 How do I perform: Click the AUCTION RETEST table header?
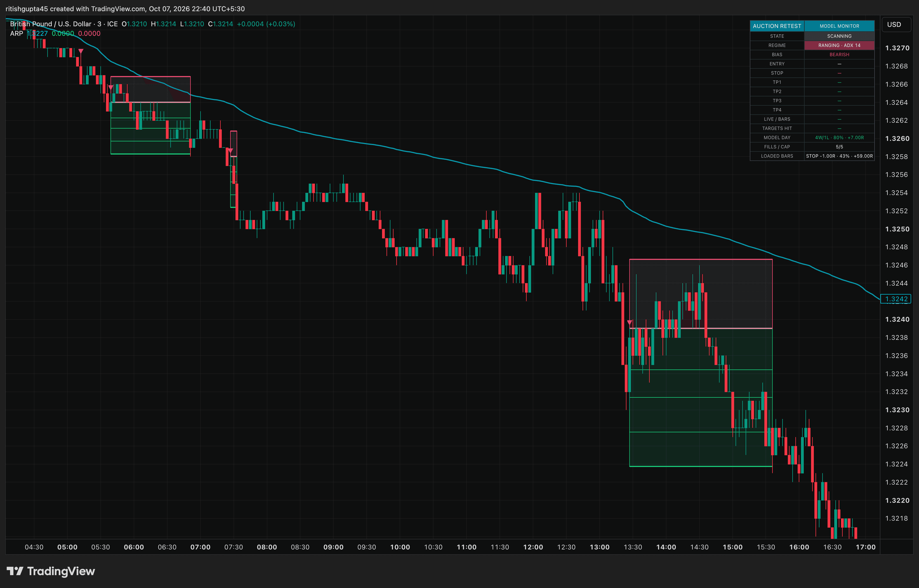coord(777,26)
